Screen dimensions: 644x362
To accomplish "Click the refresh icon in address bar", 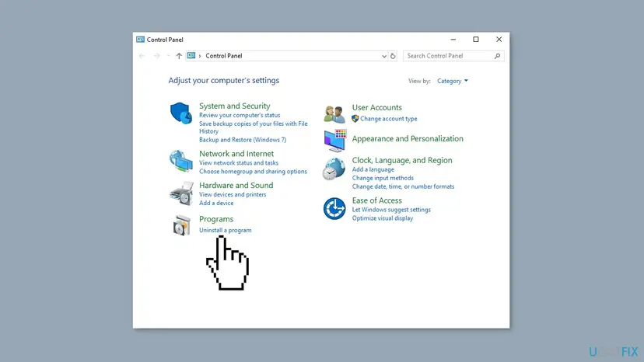I will click(x=393, y=56).
